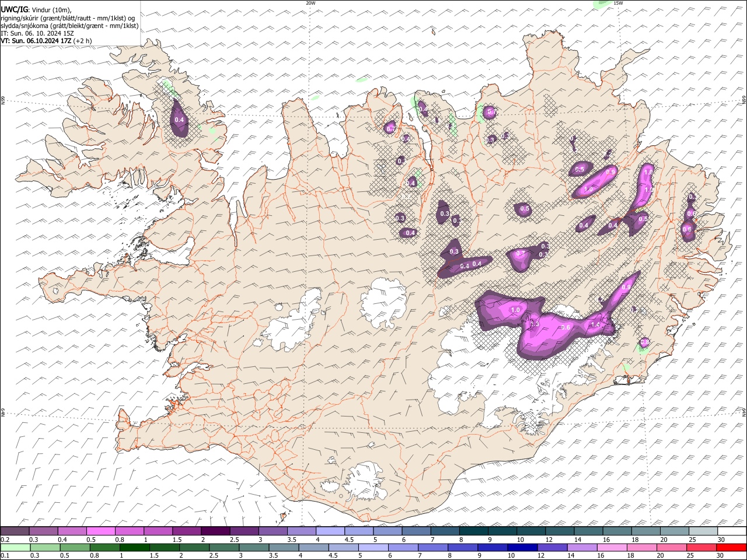The width and height of the screenshot is (747, 560).
Task: Click top-row legend swatch between 2.5 and 3
Action: (x=245, y=531)
